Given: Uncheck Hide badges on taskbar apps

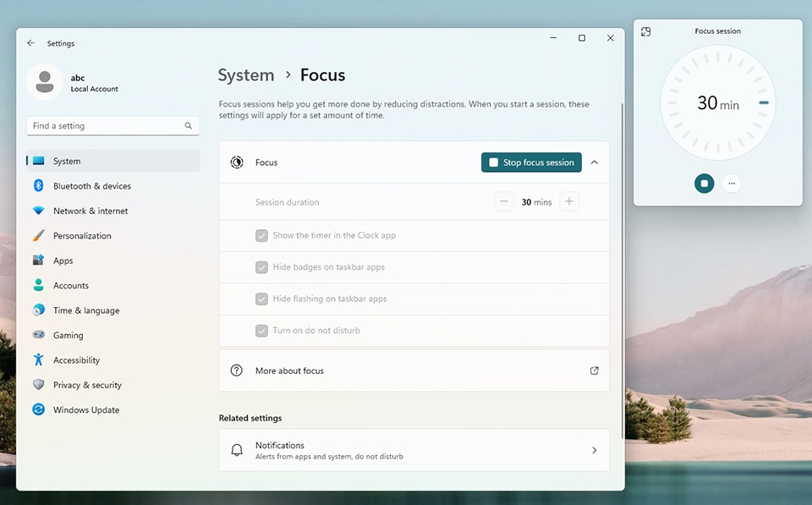Looking at the screenshot, I should pyautogui.click(x=262, y=266).
